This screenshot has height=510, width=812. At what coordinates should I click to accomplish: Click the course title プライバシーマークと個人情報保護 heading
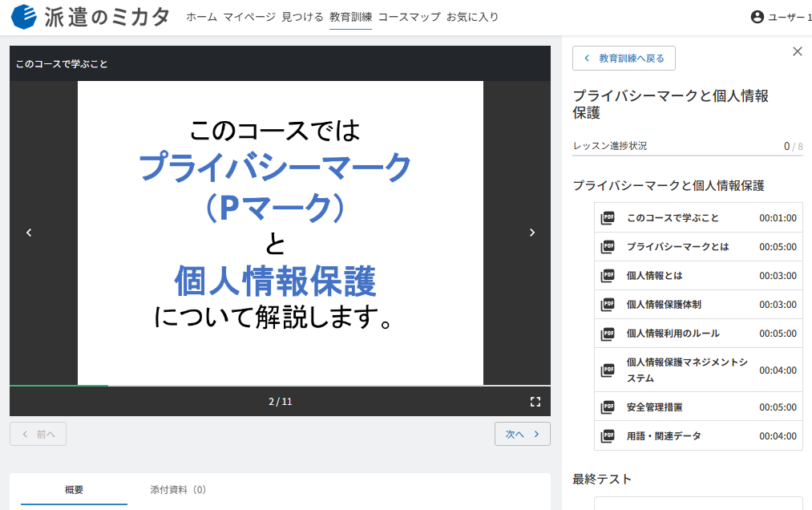click(x=670, y=104)
